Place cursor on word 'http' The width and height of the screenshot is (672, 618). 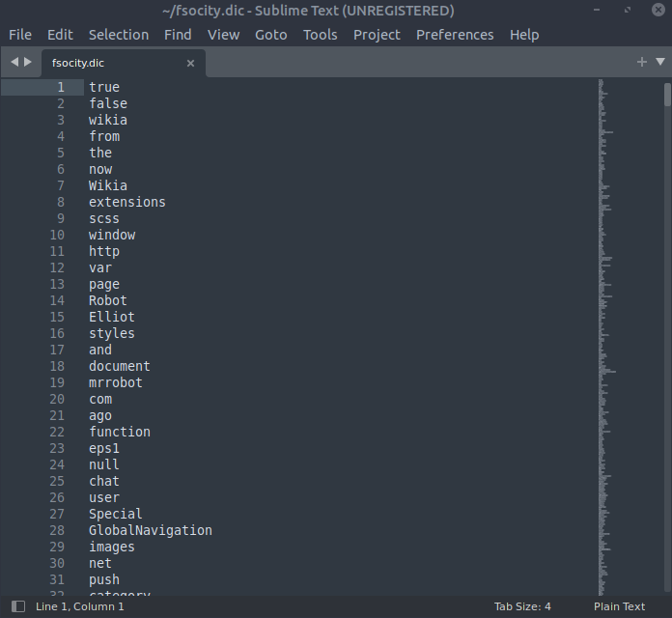pyautogui.click(x=104, y=251)
